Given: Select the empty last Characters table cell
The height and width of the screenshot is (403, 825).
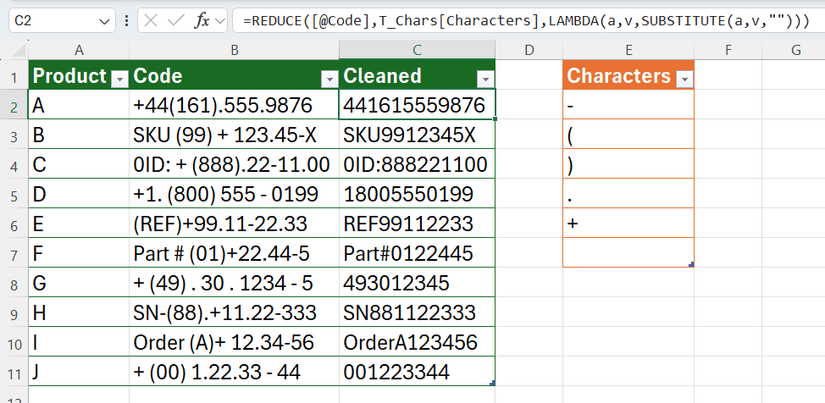Looking at the screenshot, I should (628, 253).
